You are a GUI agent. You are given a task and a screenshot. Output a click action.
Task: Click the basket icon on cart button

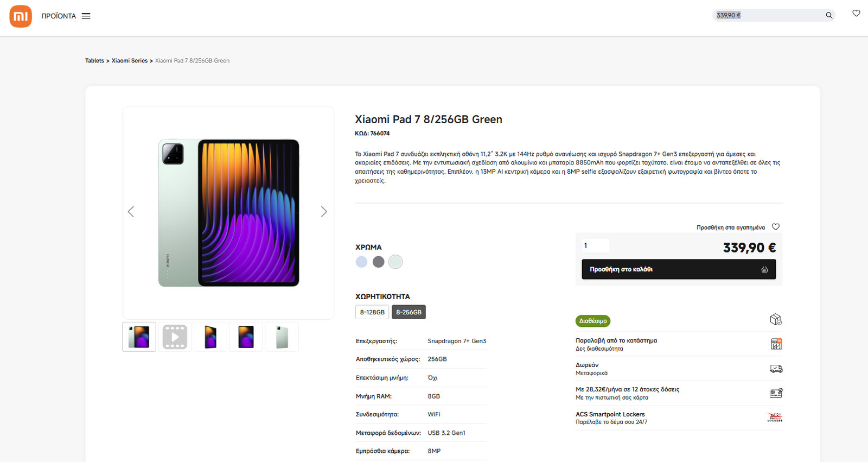pos(764,269)
